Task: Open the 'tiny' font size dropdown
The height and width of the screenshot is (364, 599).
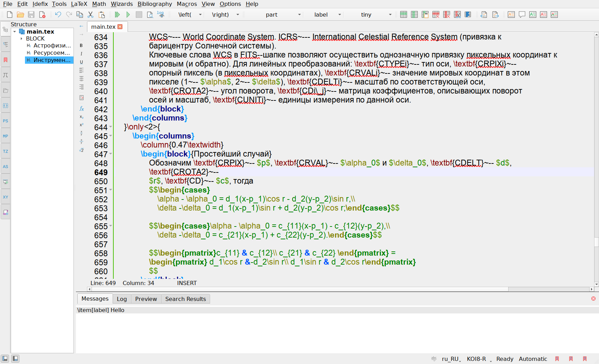Action: click(x=390, y=15)
